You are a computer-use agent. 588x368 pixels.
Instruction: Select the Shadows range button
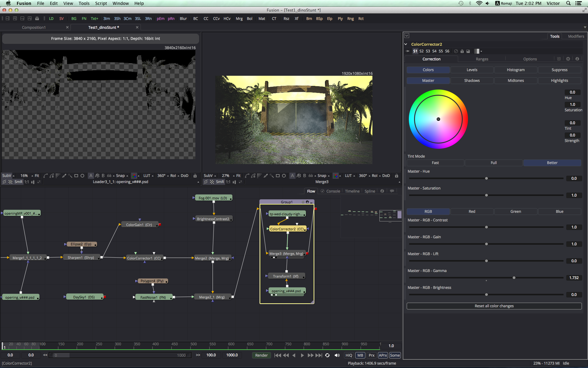coord(472,81)
